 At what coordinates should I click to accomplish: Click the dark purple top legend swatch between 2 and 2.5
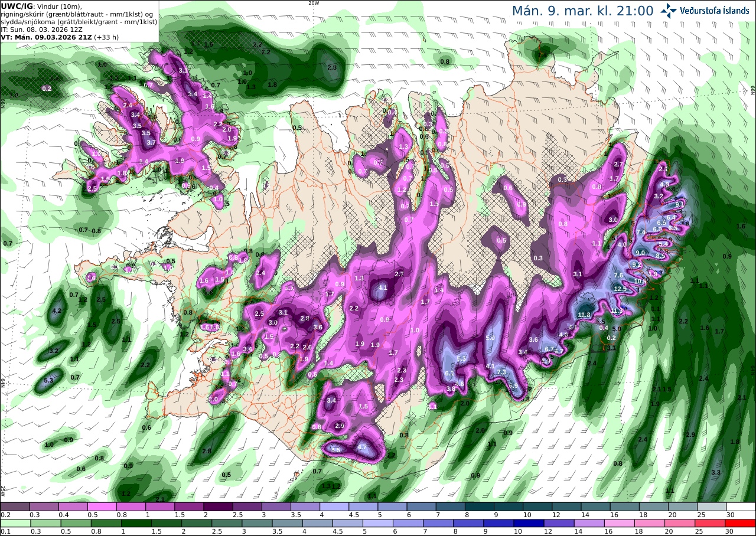(218, 506)
